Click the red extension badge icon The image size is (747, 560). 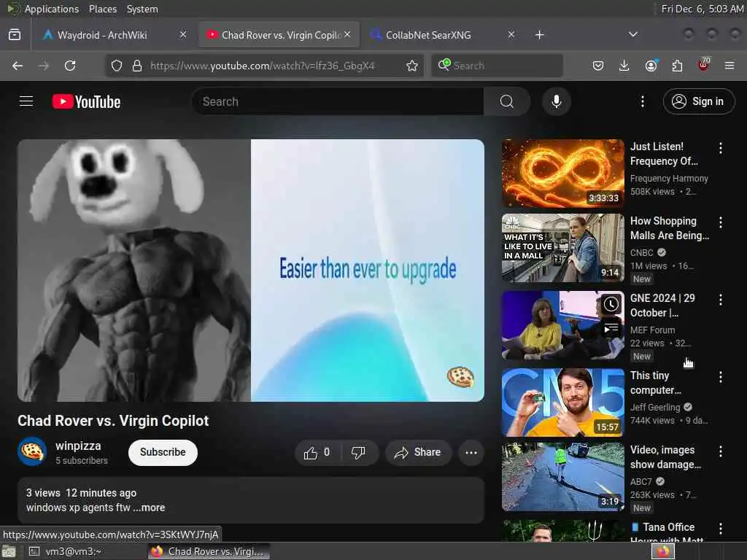tap(703, 65)
